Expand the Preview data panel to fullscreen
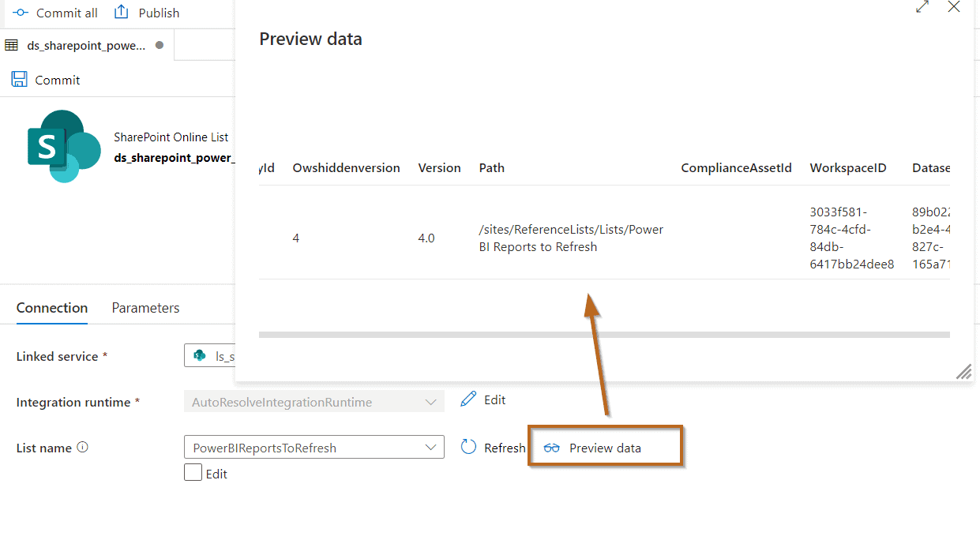980x555 pixels. click(922, 6)
